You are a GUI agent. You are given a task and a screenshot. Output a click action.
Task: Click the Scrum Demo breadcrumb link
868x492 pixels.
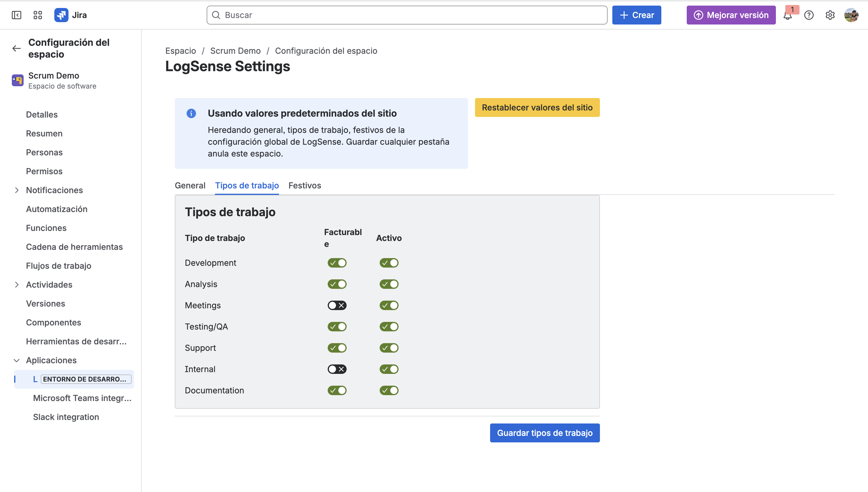pyautogui.click(x=235, y=51)
